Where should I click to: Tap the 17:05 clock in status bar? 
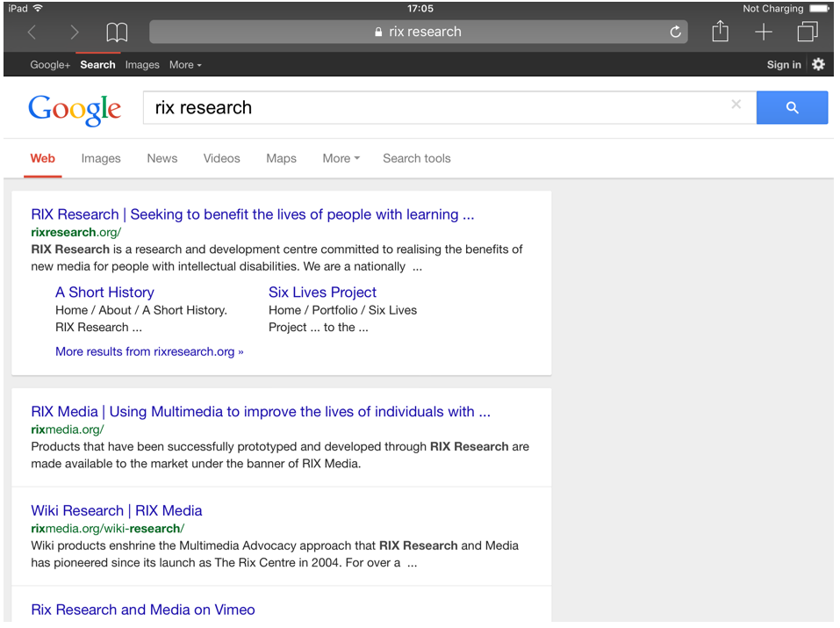tap(420, 9)
